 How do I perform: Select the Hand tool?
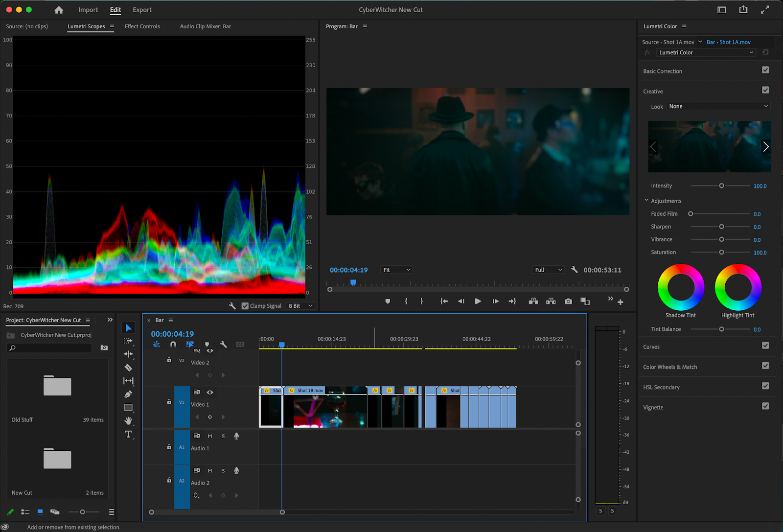pos(128,420)
